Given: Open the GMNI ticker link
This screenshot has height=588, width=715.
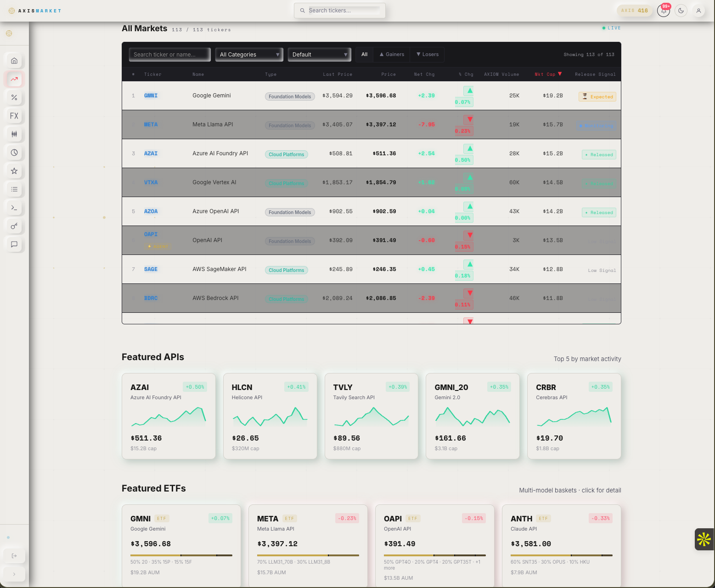Looking at the screenshot, I should point(151,96).
